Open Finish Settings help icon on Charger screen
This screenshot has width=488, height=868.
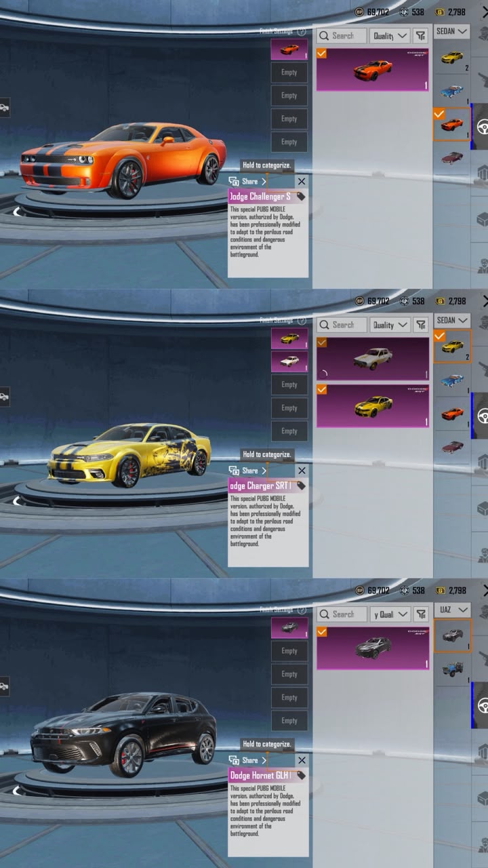(x=302, y=321)
